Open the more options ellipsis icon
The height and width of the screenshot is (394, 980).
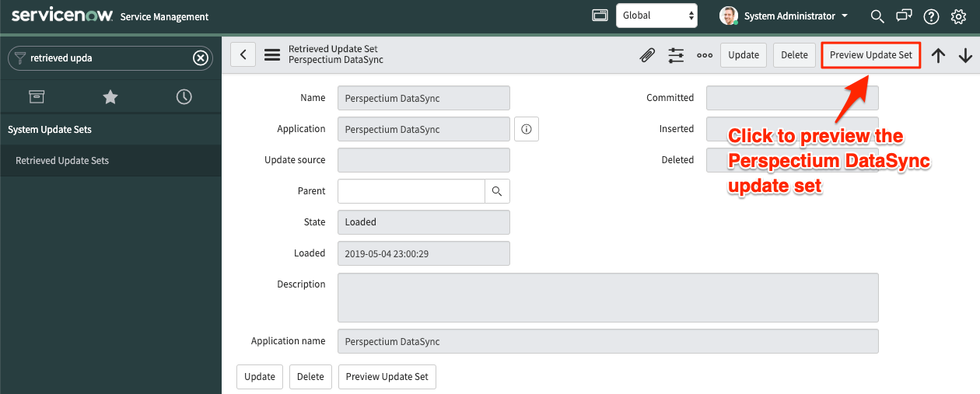tap(705, 55)
